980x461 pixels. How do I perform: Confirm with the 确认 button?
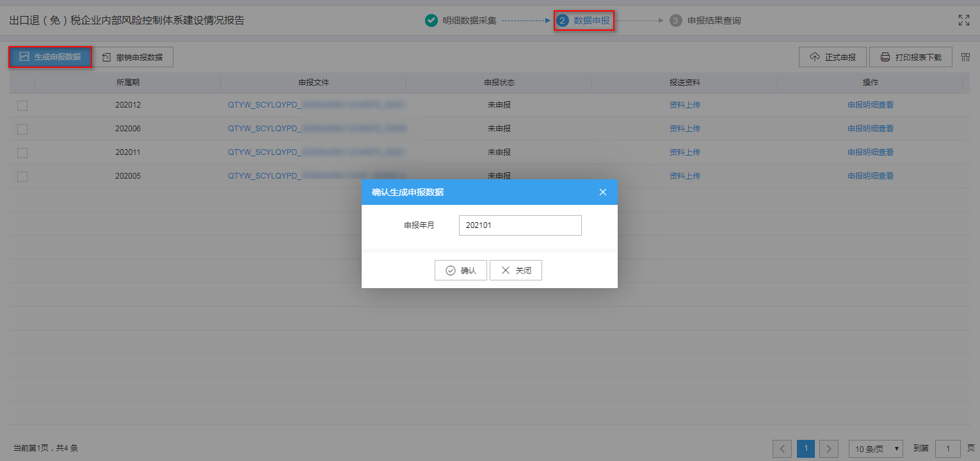coord(461,270)
